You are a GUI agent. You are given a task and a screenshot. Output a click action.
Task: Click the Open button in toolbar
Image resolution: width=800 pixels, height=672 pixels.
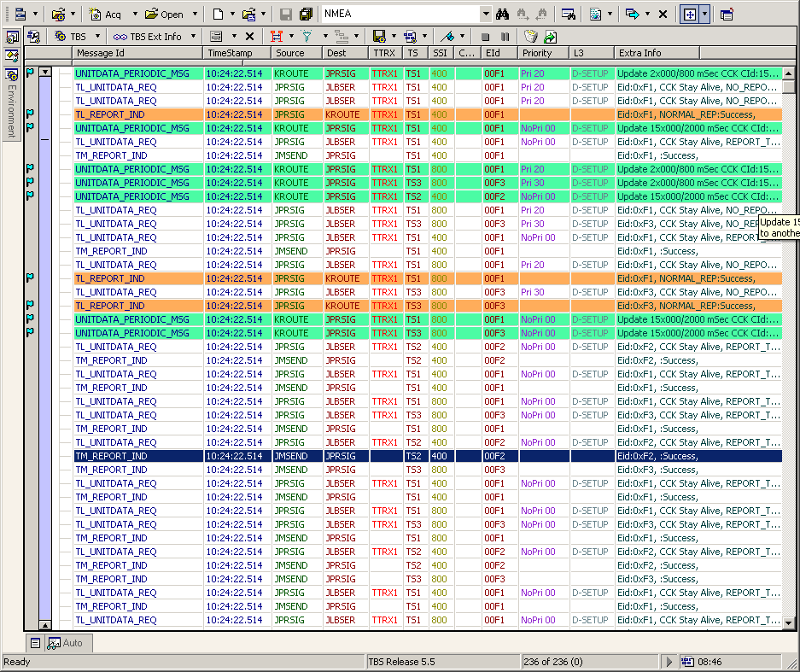165,14
